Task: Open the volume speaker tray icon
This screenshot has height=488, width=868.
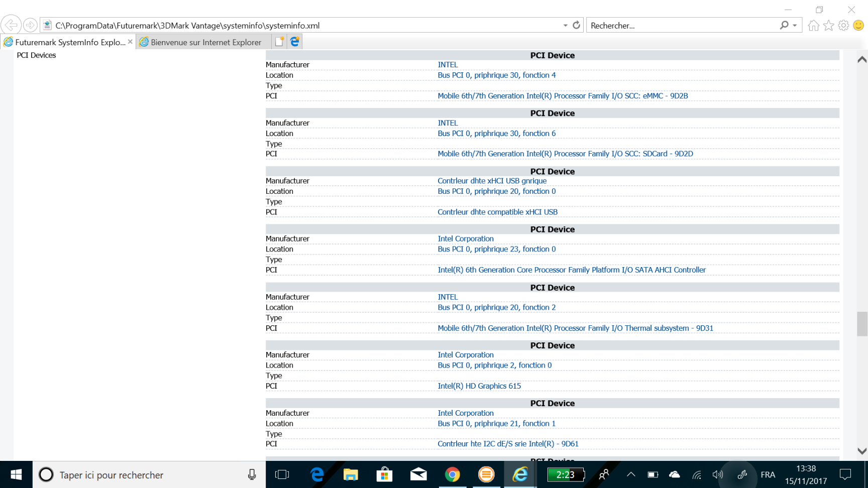Action: (x=718, y=474)
